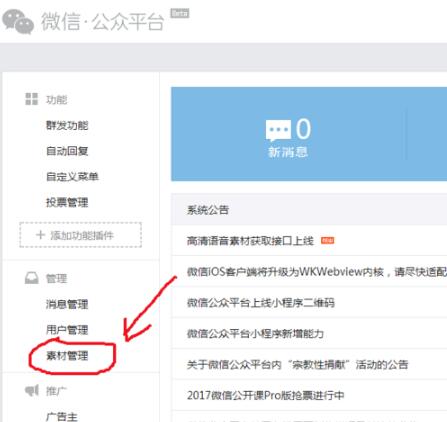The height and width of the screenshot is (422, 447).
Task: Select the 推广 section header
Action: coord(56,391)
